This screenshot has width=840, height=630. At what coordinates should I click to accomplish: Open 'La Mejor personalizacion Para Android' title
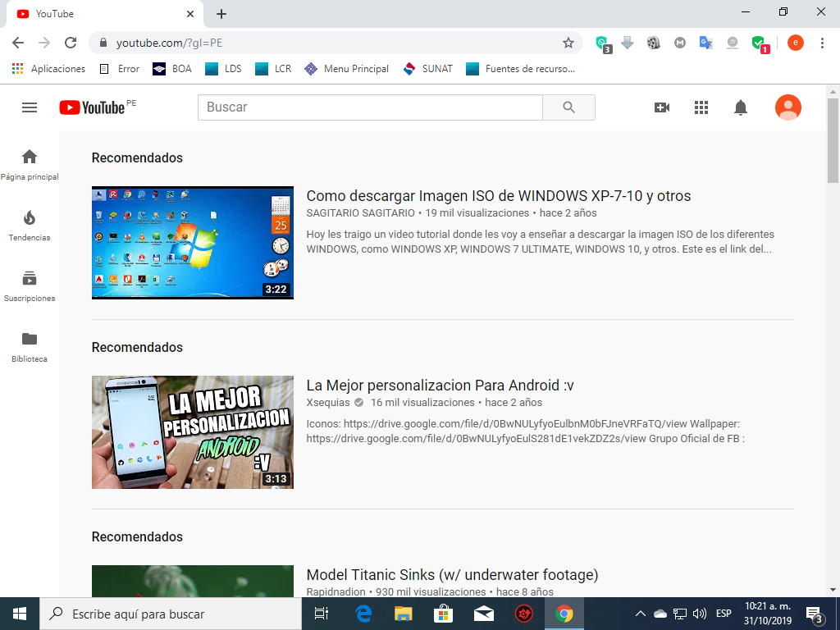(x=440, y=386)
